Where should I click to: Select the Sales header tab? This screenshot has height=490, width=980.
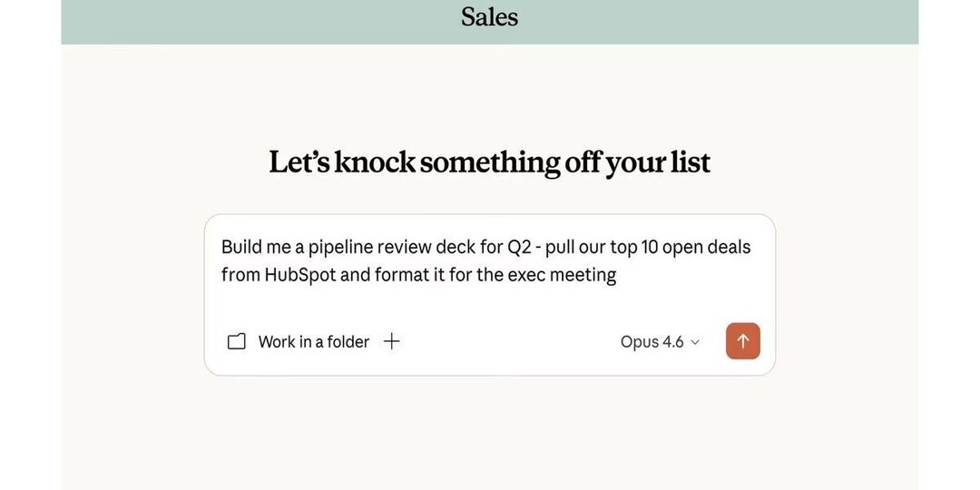tap(489, 16)
